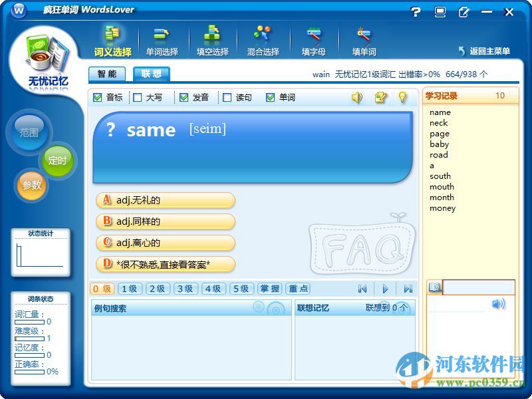Viewport: 532px width, 399px height.
Task: Choose answer B adj.同样的
Action: coord(165,222)
